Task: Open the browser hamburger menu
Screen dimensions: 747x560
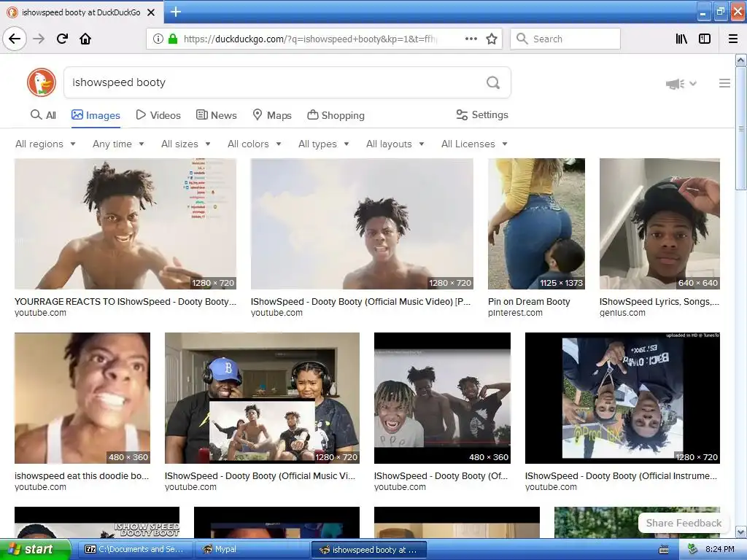Action: click(733, 39)
